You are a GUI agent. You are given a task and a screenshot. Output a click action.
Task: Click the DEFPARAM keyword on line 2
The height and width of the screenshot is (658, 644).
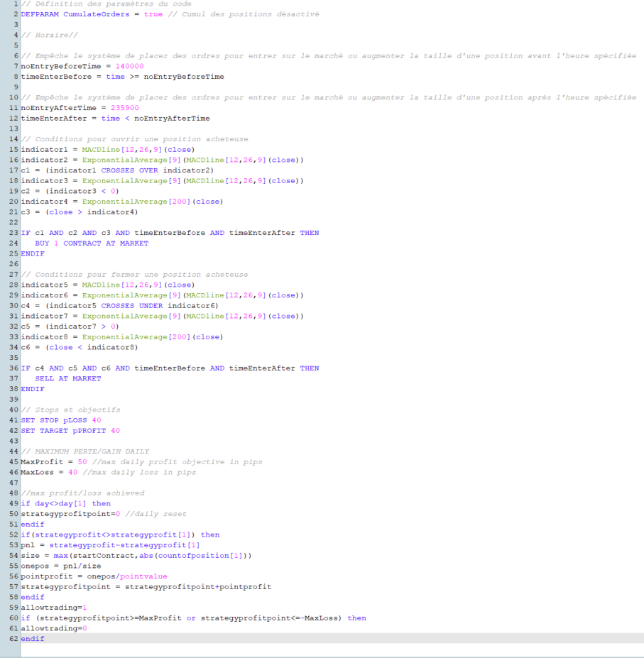click(40, 14)
